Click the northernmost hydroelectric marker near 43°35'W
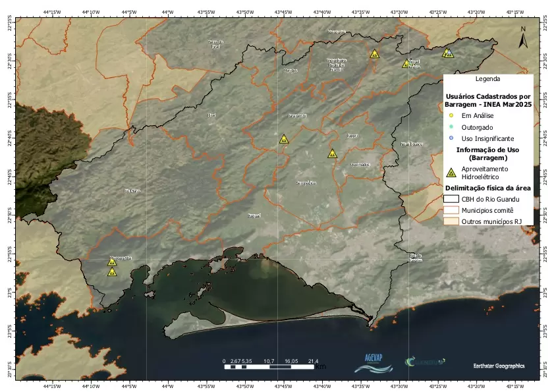The height and width of the screenshot is (392, 554). click(374, 54)
